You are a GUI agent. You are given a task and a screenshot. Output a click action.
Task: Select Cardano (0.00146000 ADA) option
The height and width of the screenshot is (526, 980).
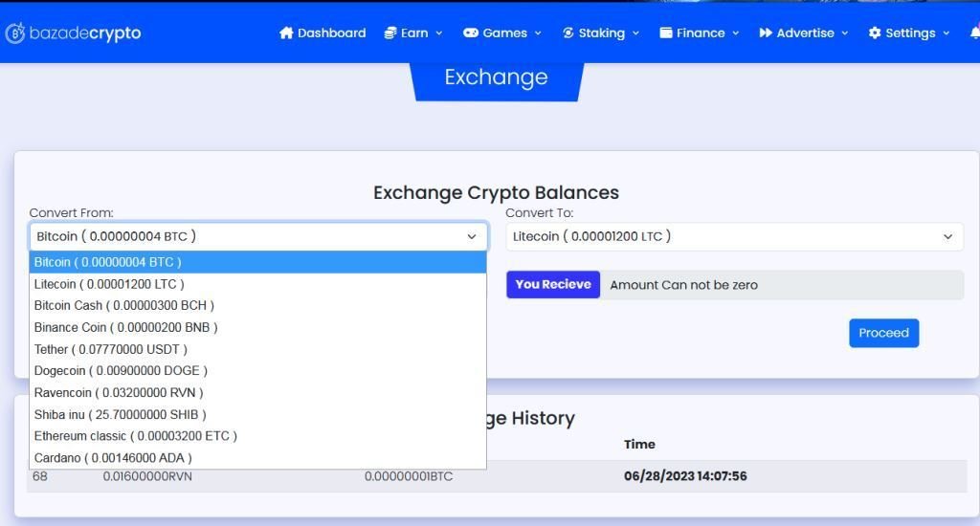pos(257,458)
